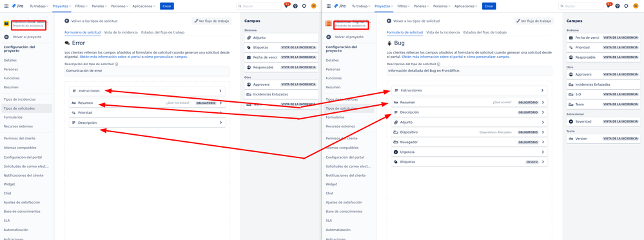Focus the search box in the right window
This screenshot has height=240, width=644.
point(581,6)
